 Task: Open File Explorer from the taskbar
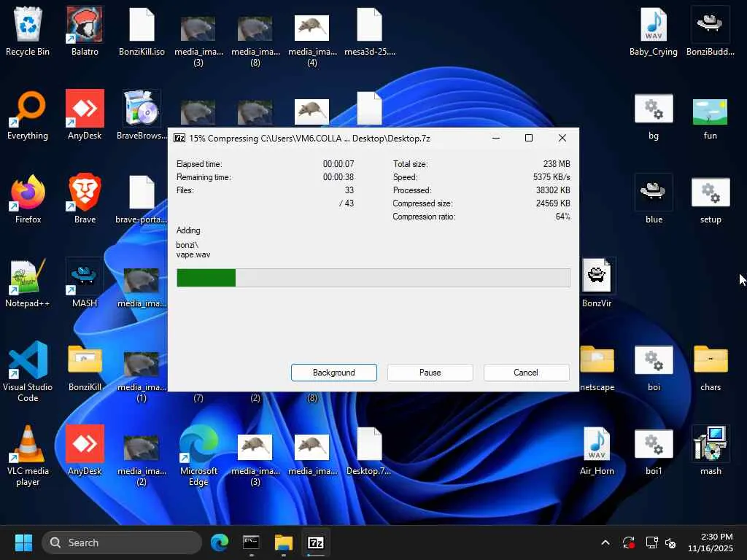[x=283, y=542]
